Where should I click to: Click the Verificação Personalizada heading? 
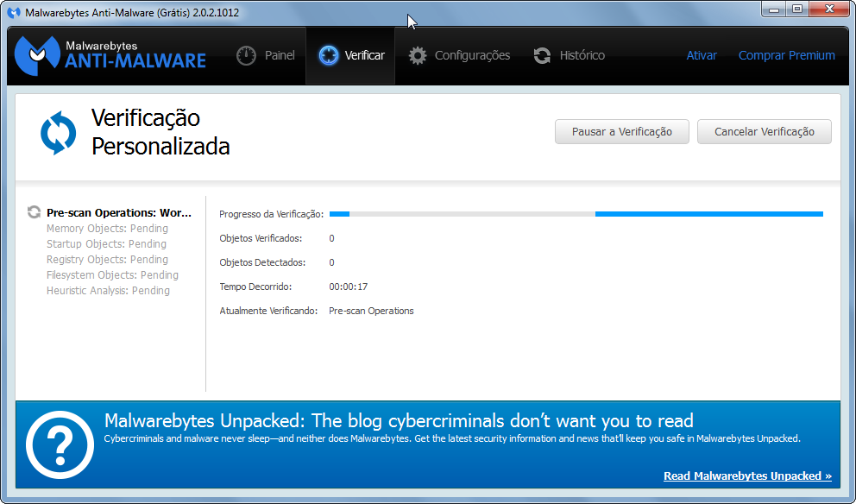tap(160, 132)
